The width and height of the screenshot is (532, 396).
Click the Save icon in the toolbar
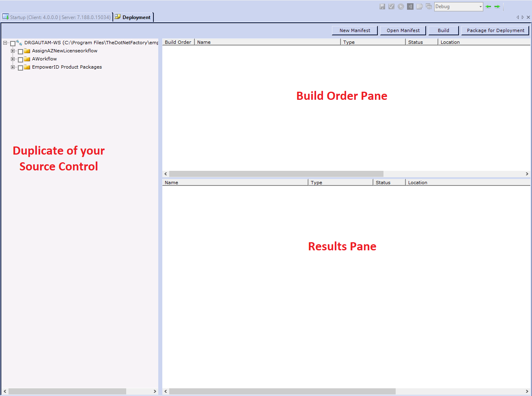tap(382, 6)
